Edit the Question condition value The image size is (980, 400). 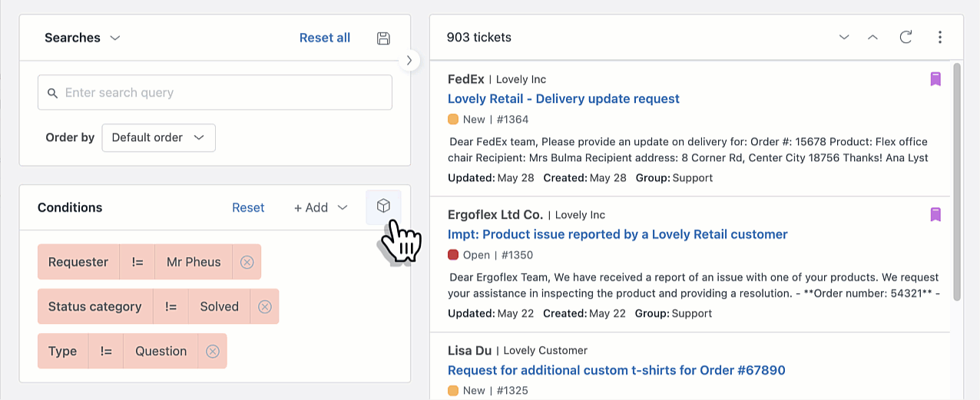tap(161, 351)
